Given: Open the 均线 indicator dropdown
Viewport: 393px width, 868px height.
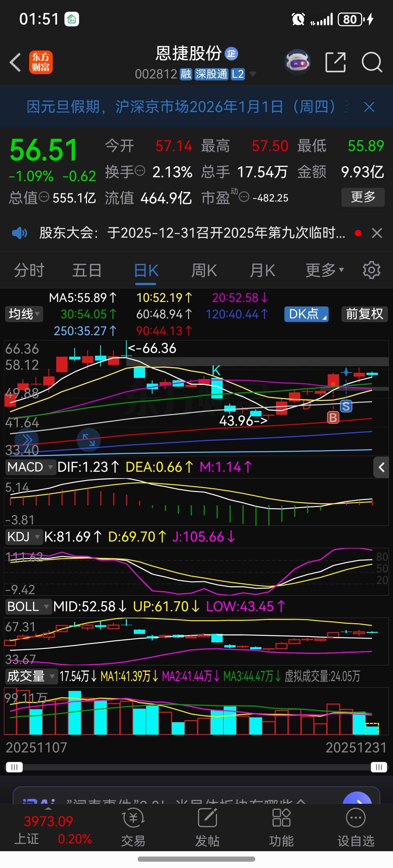Looking at the screenshot, I should [24, 314].
